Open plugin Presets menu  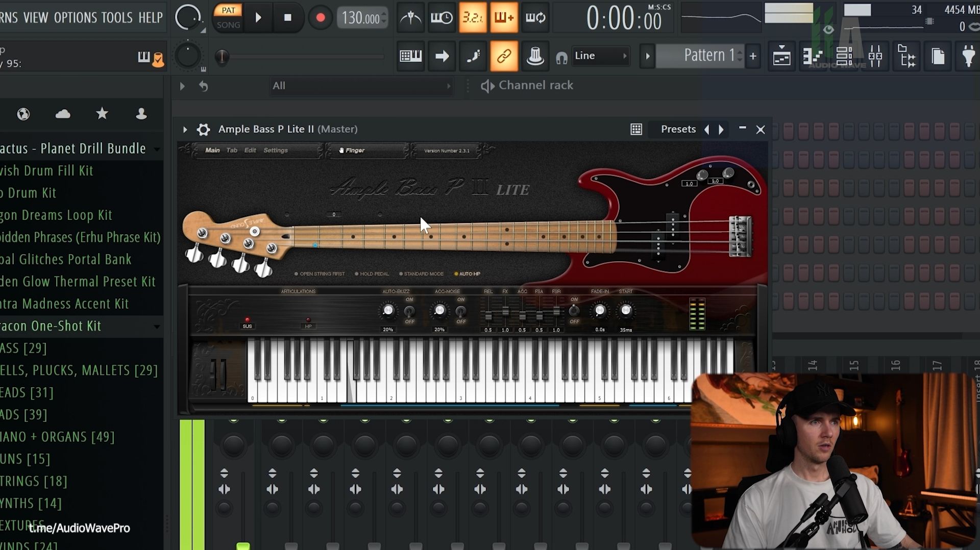pyautogui.click(x=678, y=129)
